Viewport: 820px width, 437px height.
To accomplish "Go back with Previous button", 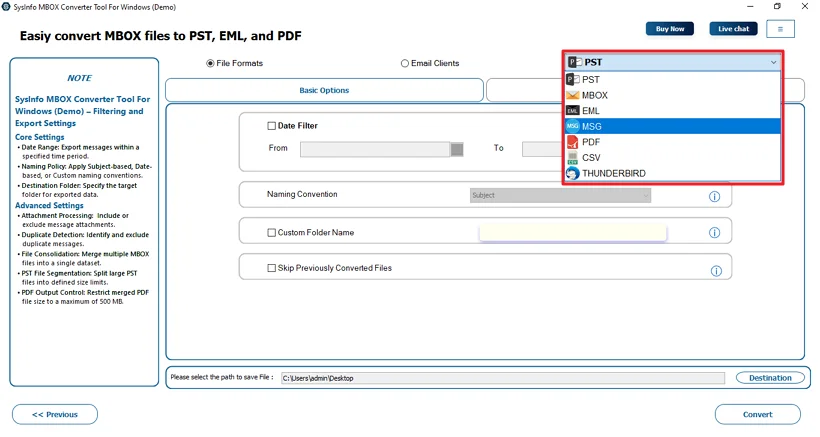I will click(55, 415).
